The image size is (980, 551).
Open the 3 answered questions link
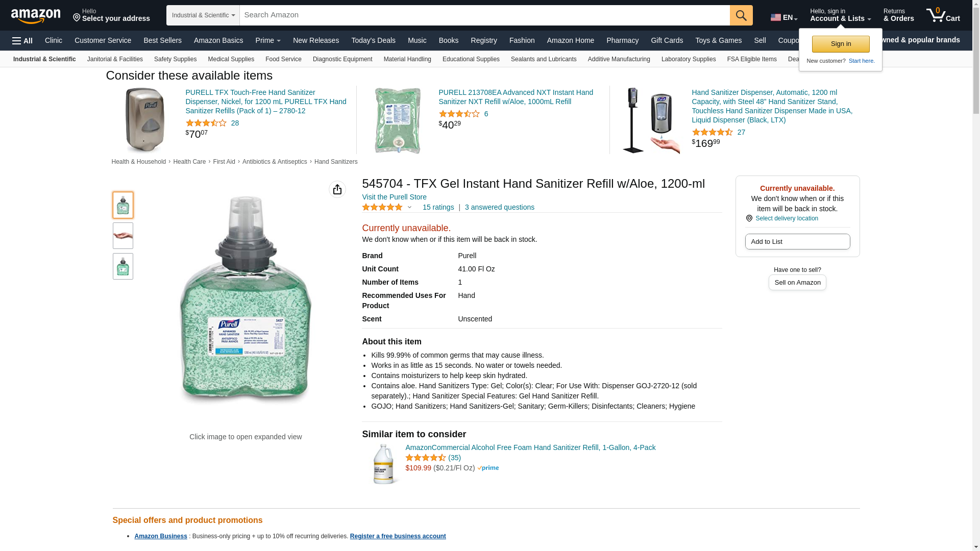[x=499, y=207]
